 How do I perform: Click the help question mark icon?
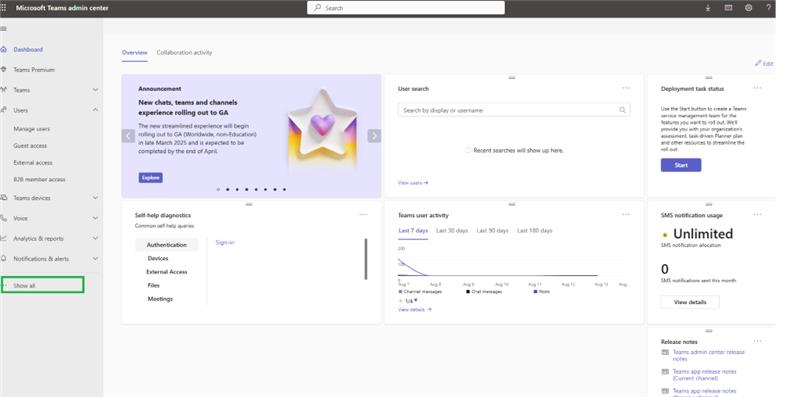click(768, 8)
